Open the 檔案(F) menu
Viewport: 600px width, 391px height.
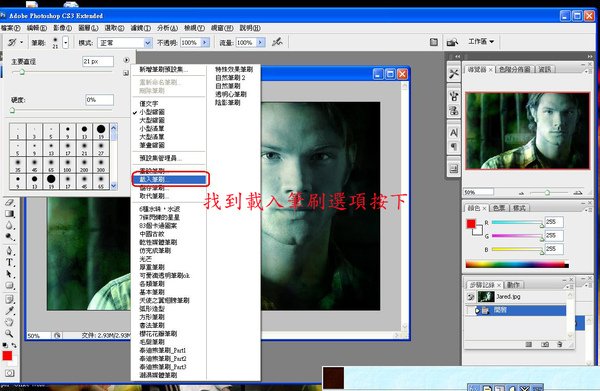point(11,28)
